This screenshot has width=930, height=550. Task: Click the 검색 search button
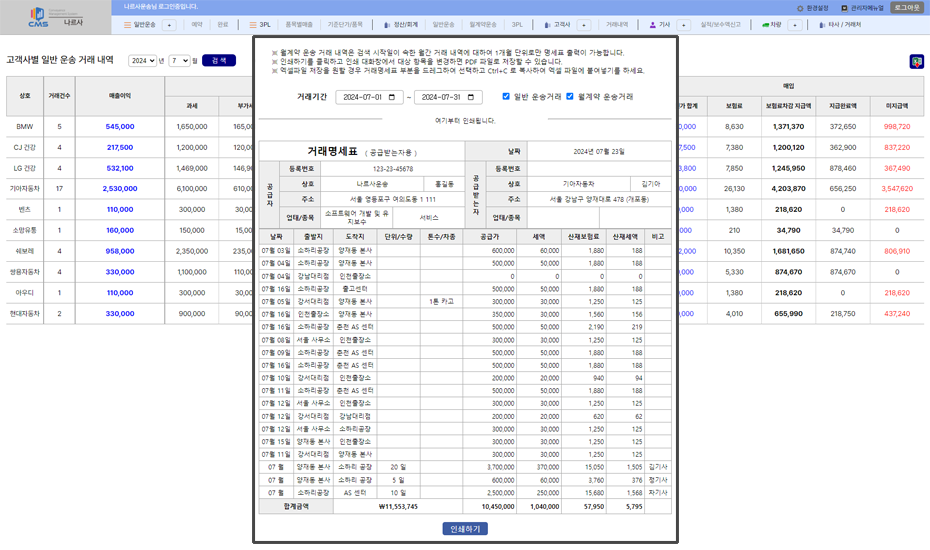pyautogui.click(x=219, y=61)
